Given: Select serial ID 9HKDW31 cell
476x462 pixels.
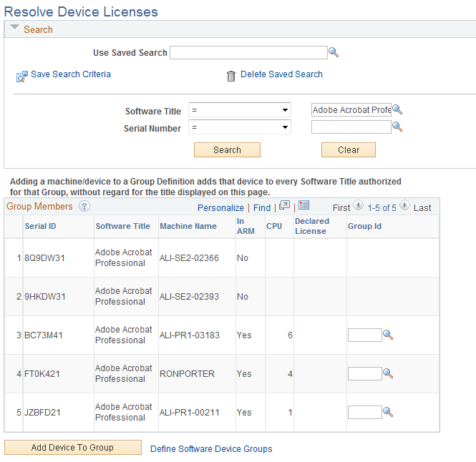Looking at the screenshot, I should tap(45, 296).
